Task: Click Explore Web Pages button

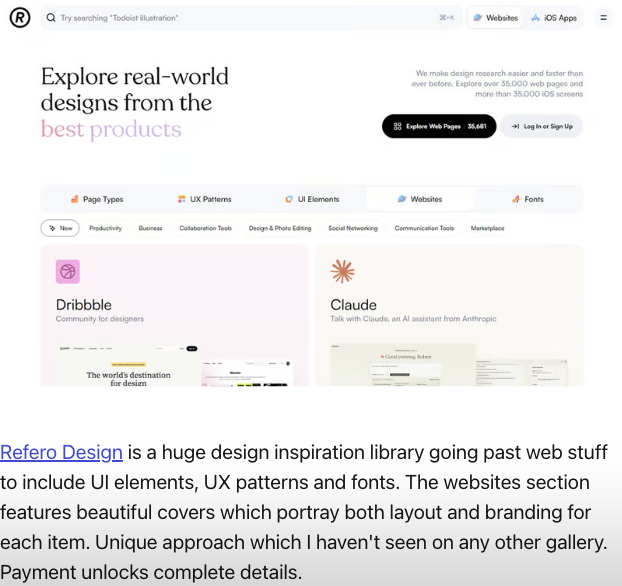Action: tap(439, 127)
